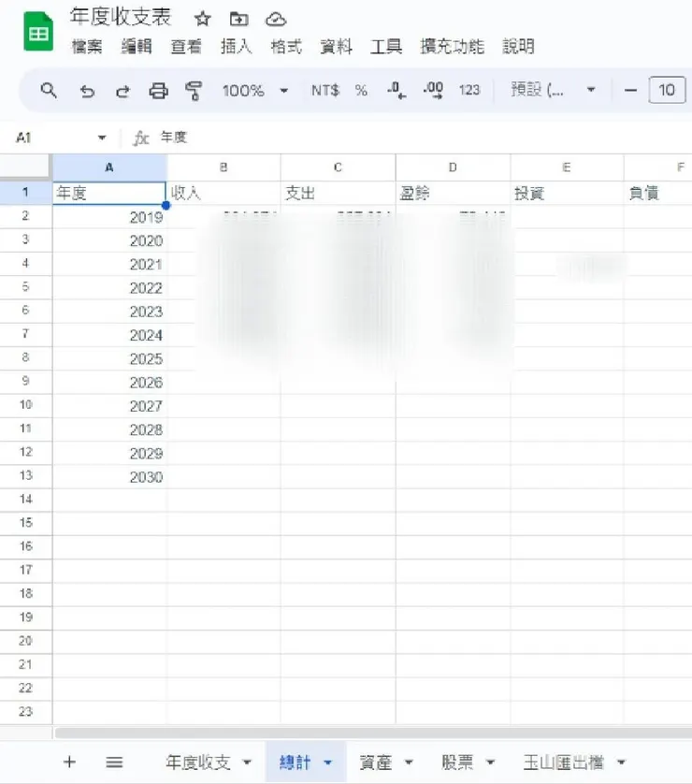Select row 1 header

[25, 193]
